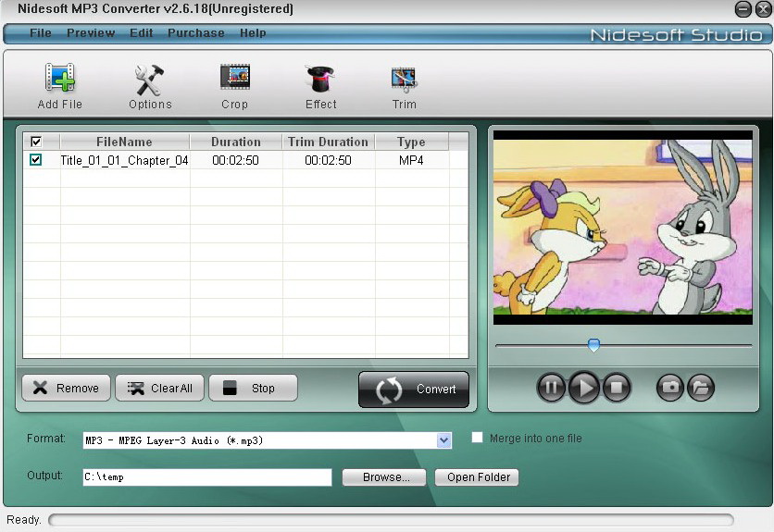The image size is (774, 532).
Task: Click the Browse... button
Action: pyautogui.click(x=384, y=477)
